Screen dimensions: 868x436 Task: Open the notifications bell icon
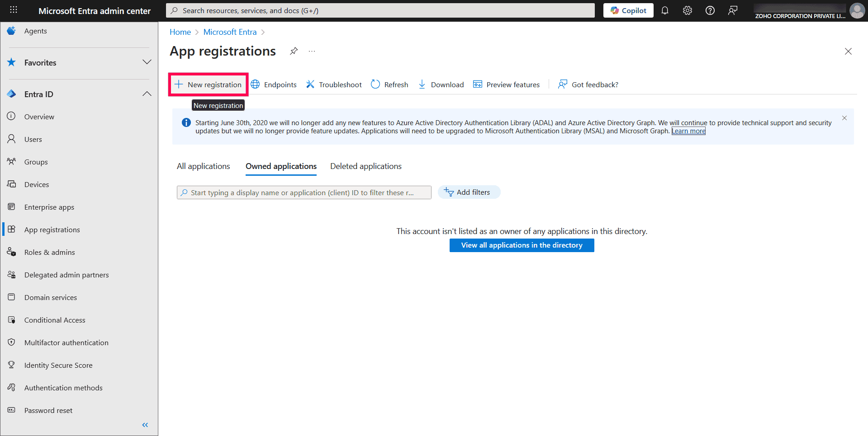664,10
